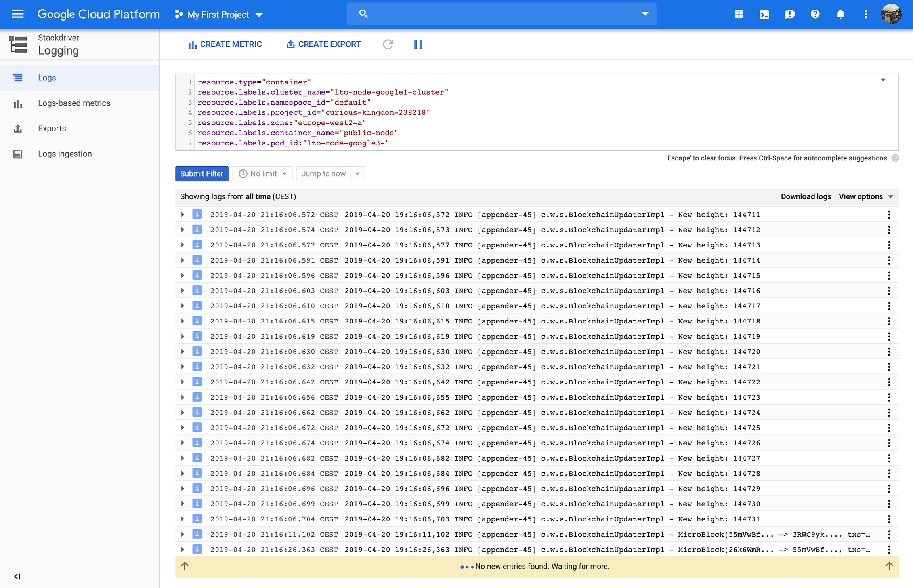Image resolution: width=913 pixels, height=588 pixels.
Task: Open more menu for height 144720 entry
Action: pyautogui.click(x=889, y=352)
